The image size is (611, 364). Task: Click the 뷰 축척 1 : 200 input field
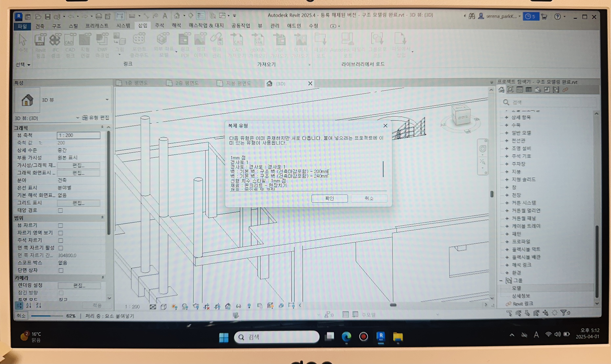coord(79,135)
